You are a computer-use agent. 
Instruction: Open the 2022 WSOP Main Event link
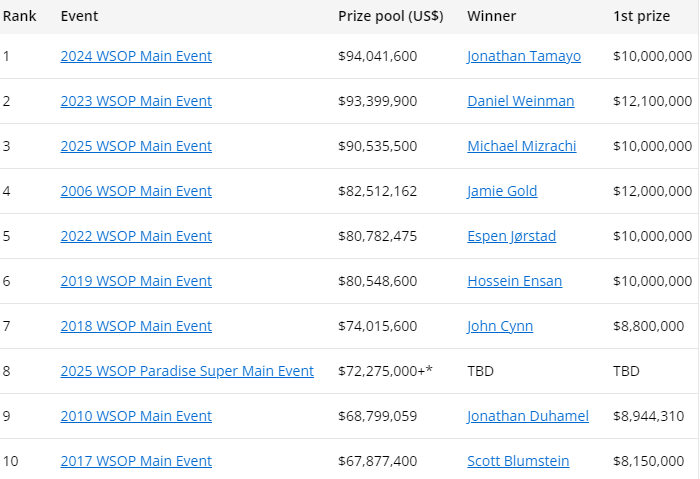pos(136,236)
